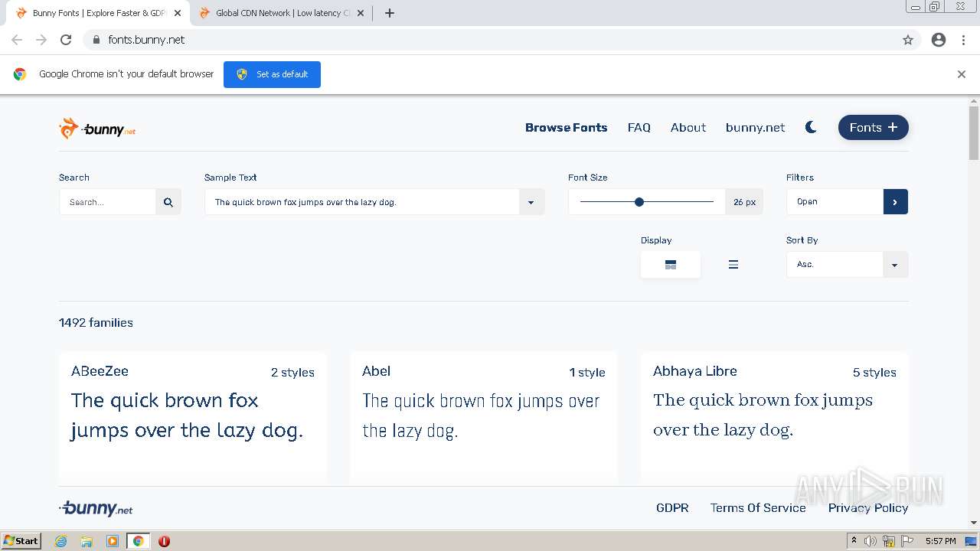Open Internet Explorer from taskbar
This screenshot has width=980, height=551.
coord(61,541)
